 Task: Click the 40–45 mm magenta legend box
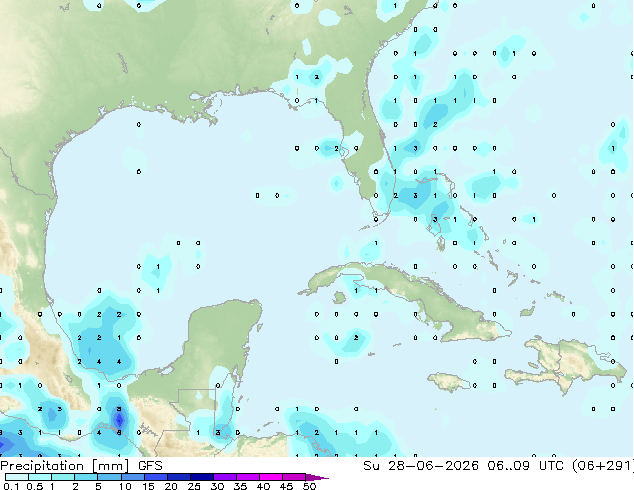coord(271,477)
